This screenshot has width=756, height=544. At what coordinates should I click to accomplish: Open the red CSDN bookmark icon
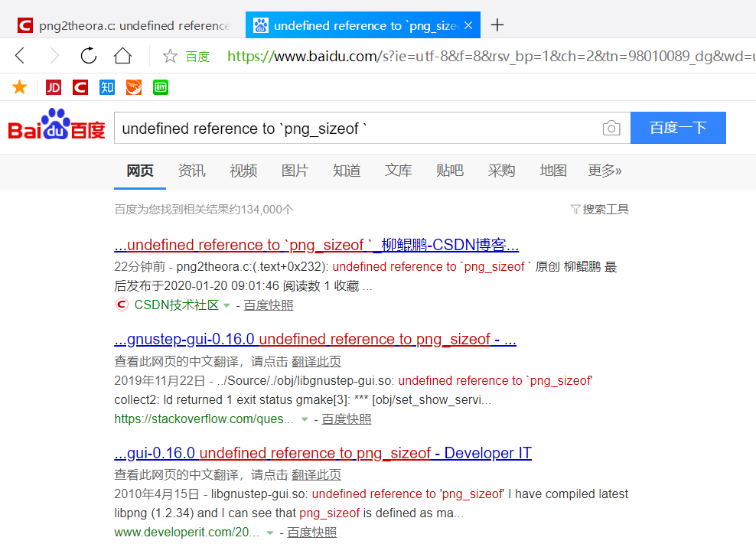tap(80, 87)
